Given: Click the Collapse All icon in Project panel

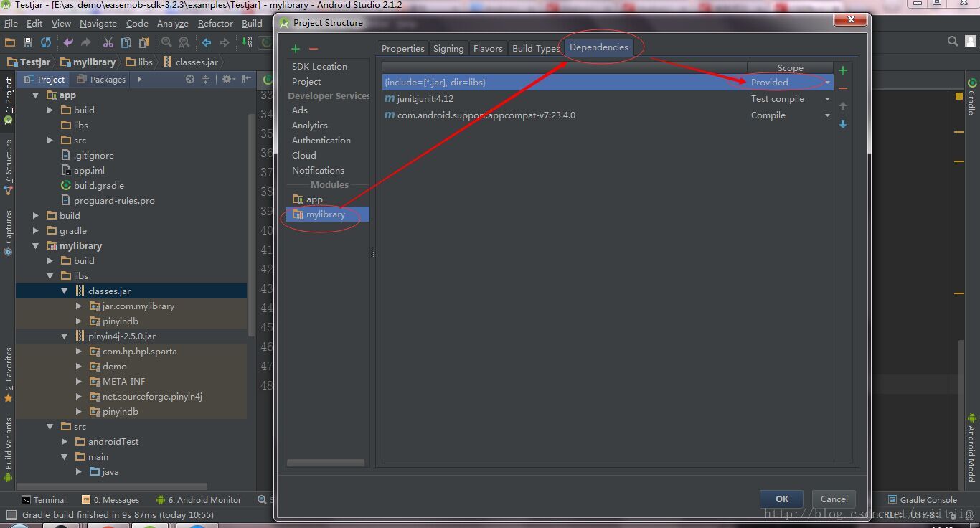Looking at the screenshot, I should pos(205,79).
